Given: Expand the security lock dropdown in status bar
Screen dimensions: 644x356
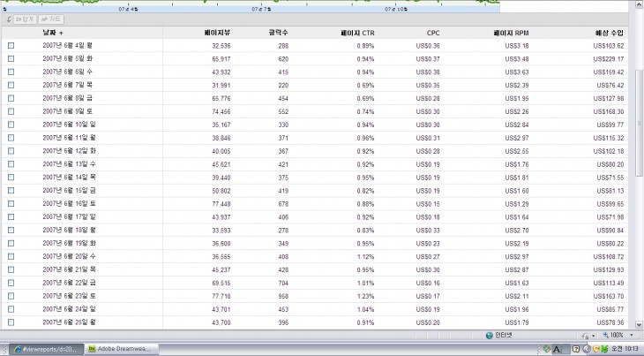Looking at the screenshot, I should click(x=592, y=336).
